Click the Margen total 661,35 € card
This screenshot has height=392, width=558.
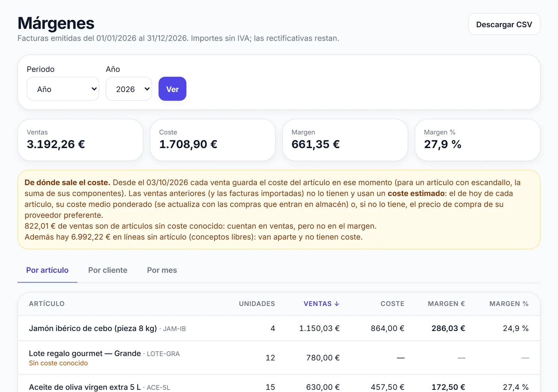point(345,140)
